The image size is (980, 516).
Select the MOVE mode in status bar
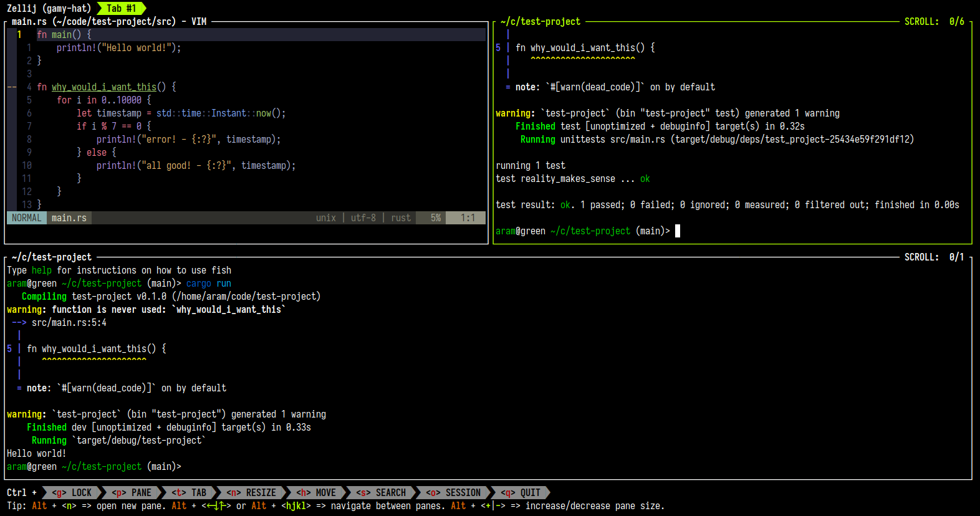pyautogui.click(x=316, y=492)
